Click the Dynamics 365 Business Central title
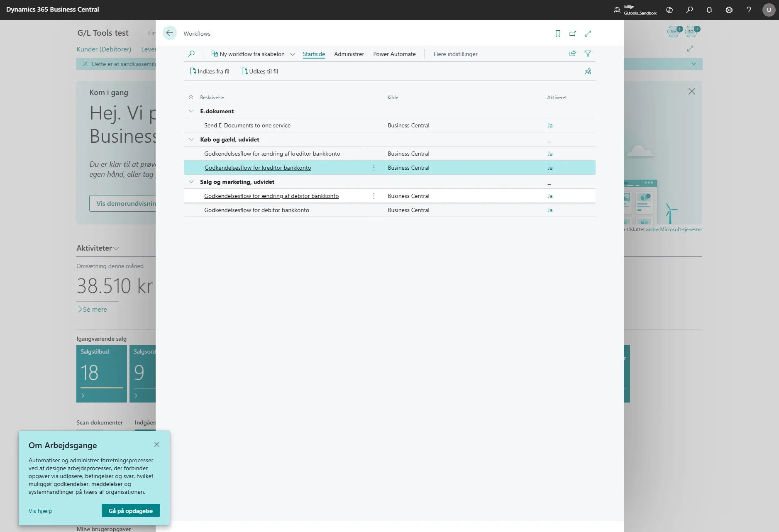The height and width of the screenshot is (532, 779). (x=53, y=10)
